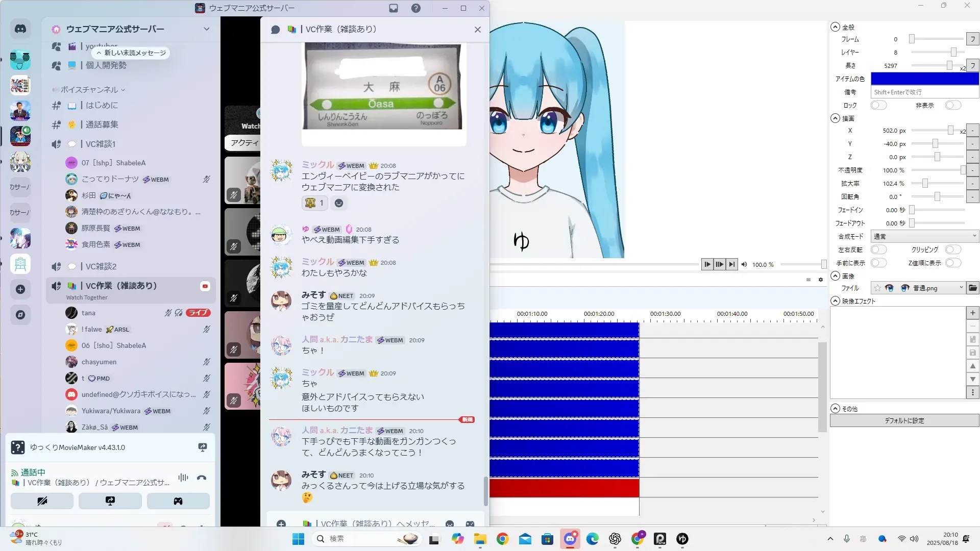Open the はじめに text channel
980x551 pixels.
(x=102, y=105)
